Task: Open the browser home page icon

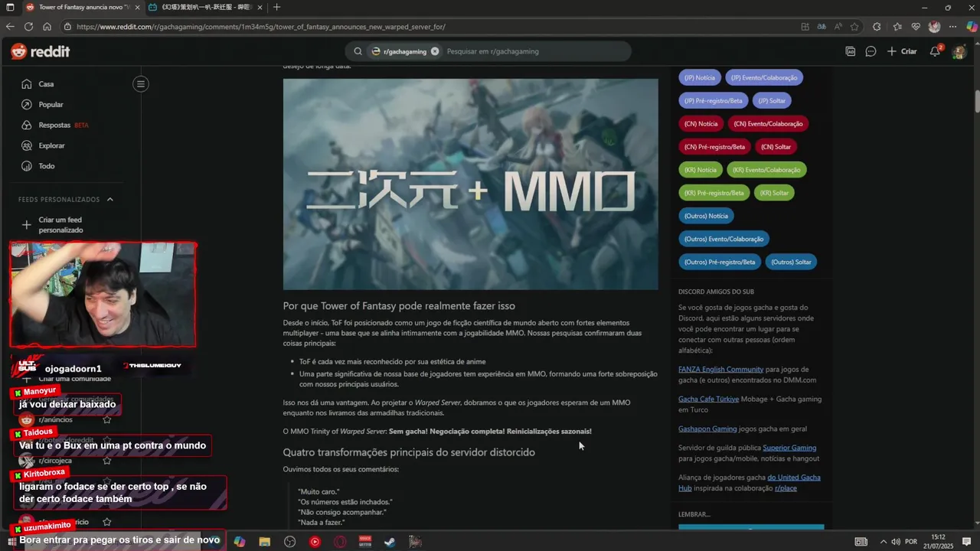Action: (47, 26)
